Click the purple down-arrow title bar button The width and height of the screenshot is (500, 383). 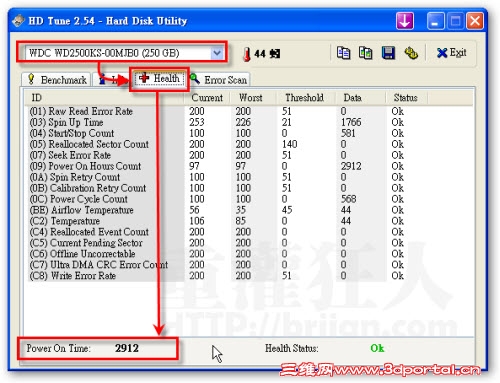pyautogui.click(x=405, y=21)
